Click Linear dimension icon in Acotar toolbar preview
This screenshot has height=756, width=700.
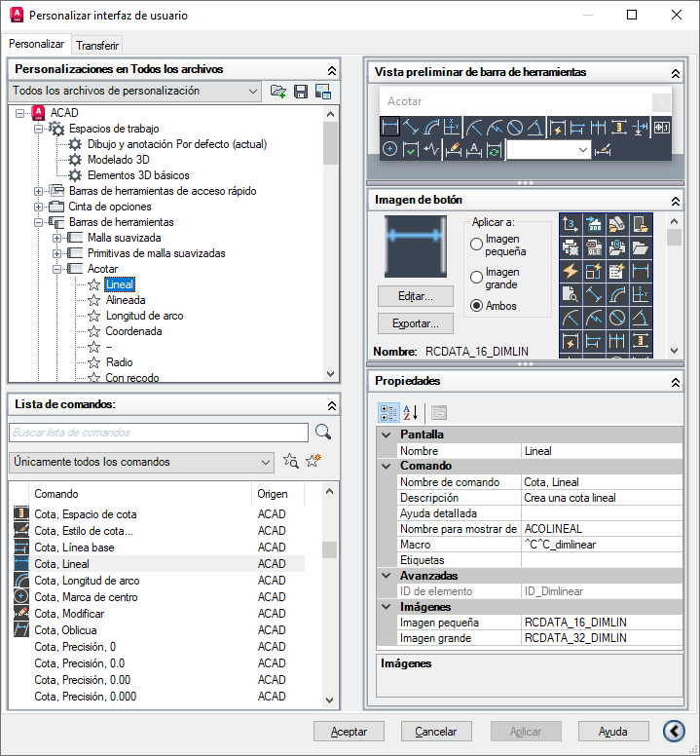[x=389, y=128]
